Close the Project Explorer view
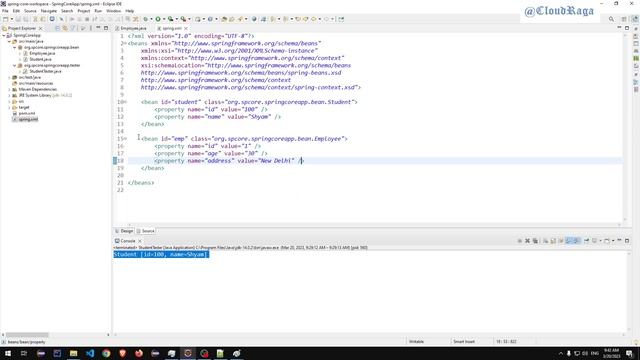The width and height of the screenshot is (640, 360). pos(40,28)
